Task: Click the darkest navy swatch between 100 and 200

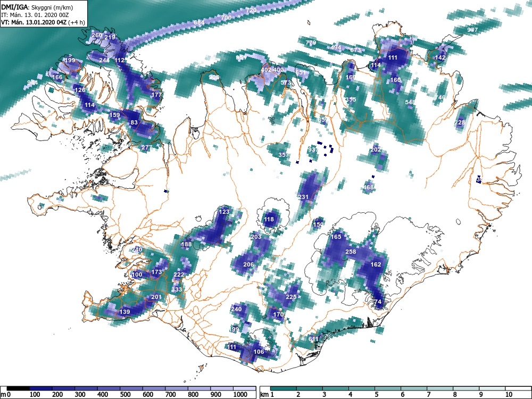Action: [x=41, y=388]
